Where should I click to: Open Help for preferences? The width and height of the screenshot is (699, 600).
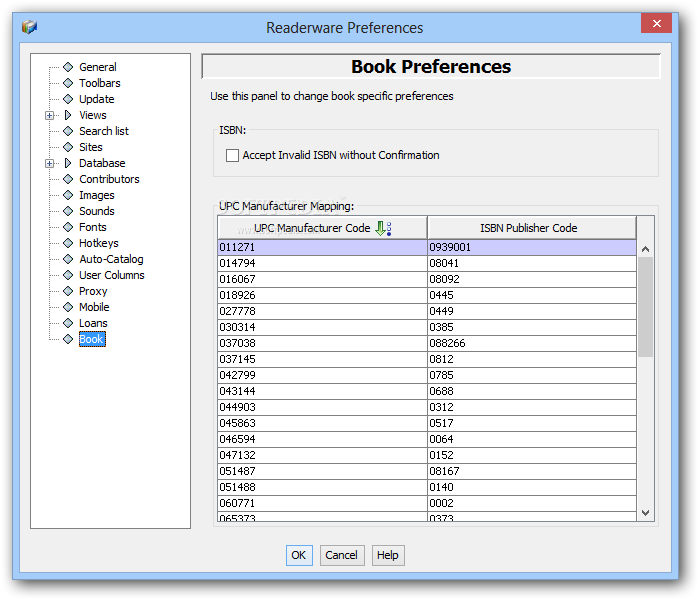point(388,555)
